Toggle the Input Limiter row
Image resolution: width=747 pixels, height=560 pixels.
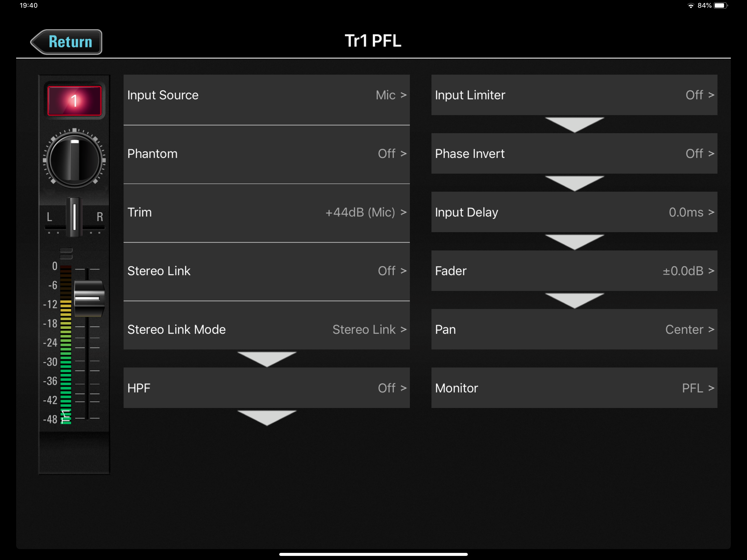[574, 95]
